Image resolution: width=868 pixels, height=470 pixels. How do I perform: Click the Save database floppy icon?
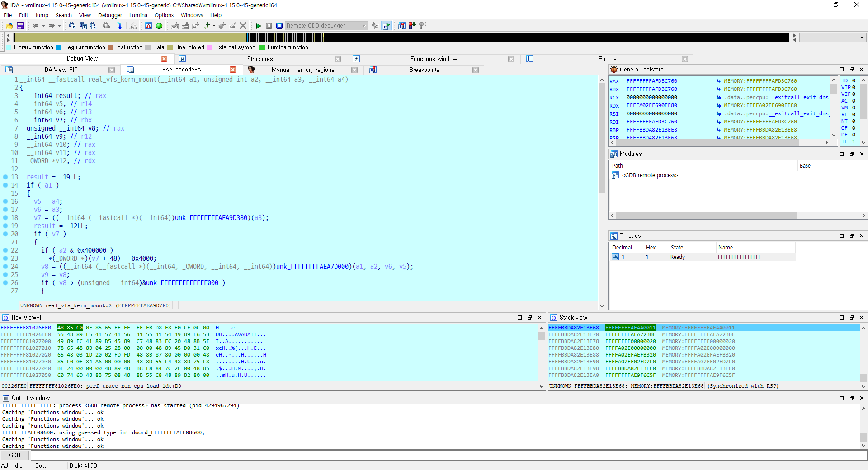tap(20, 26)
